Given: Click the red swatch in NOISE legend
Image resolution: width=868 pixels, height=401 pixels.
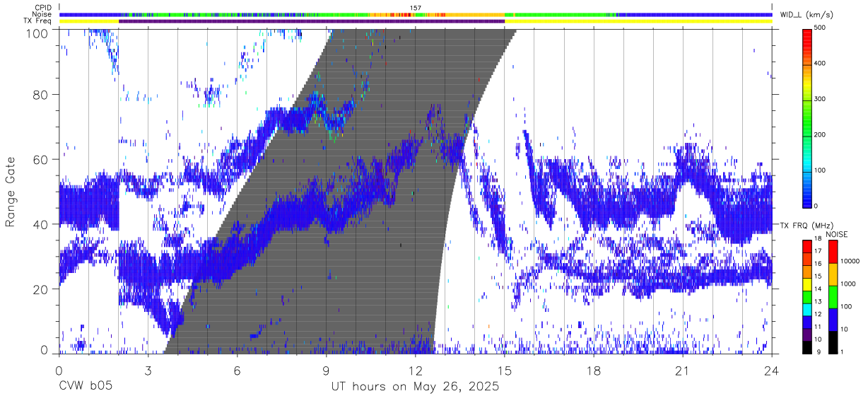Looking at the screenshot, I should click(x=833, y=252).
